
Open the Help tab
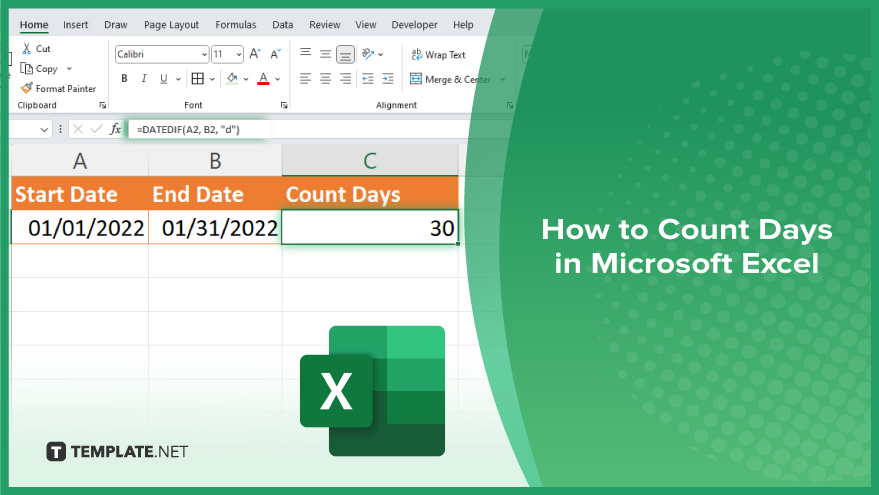pos(463,25)
